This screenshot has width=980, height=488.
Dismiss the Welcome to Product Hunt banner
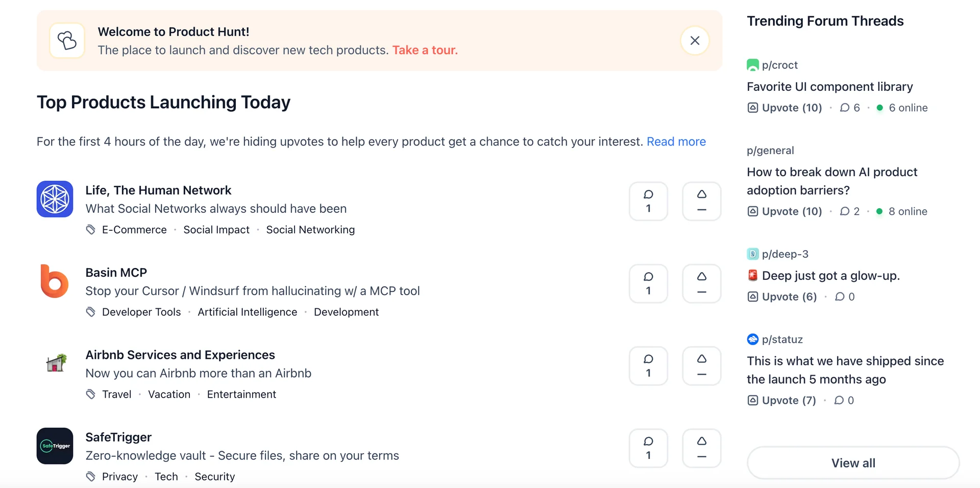pos(695,40)
